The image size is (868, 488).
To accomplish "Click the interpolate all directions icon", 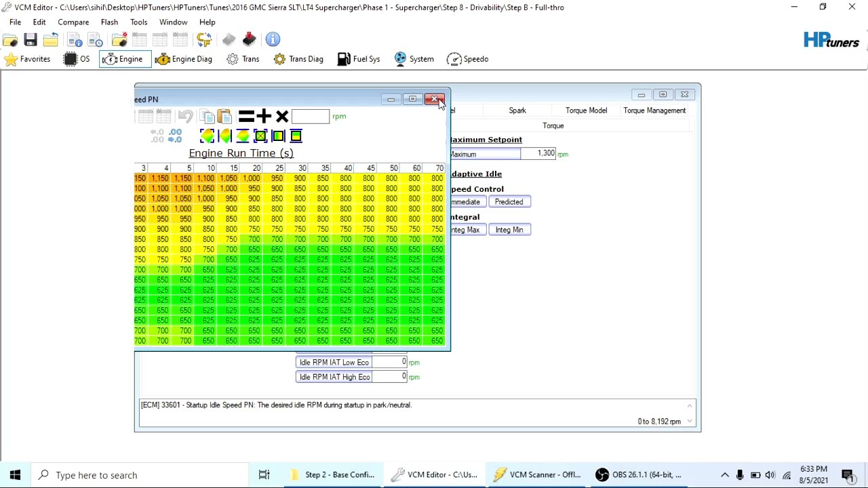I will [x=208, y=136].
